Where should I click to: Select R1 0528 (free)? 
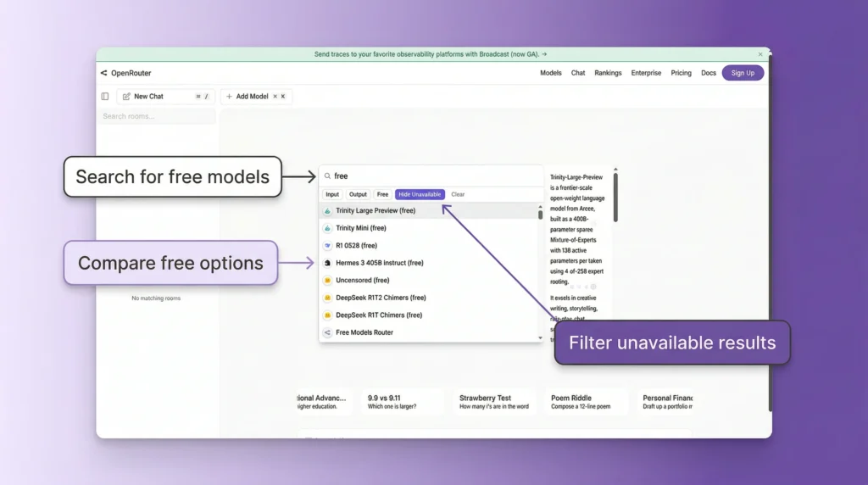point(428,245)
